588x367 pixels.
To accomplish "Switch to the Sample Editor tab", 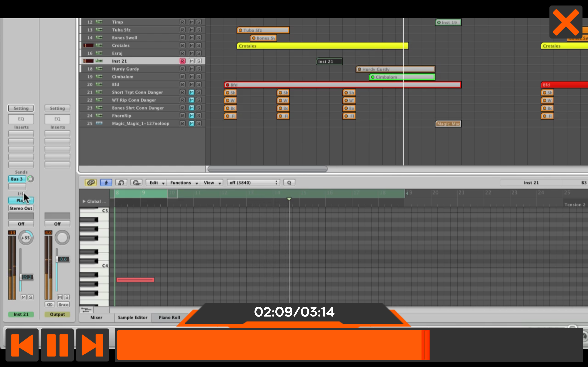I will [x=133, y=317].
